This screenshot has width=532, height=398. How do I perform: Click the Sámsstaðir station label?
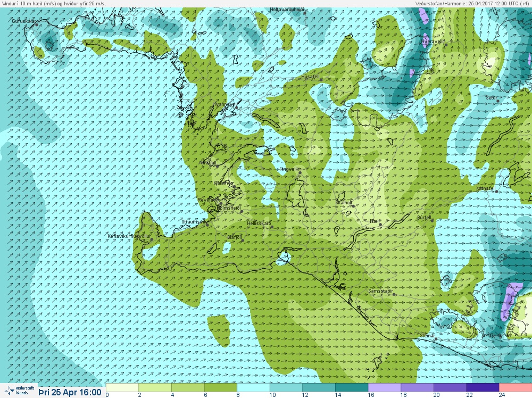pyautogui.click(x=381, y=291)
